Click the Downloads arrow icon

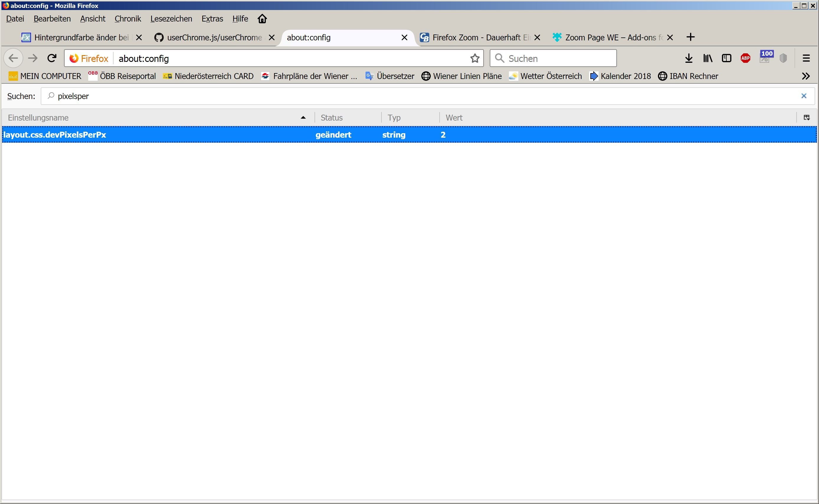pos(689,58)
